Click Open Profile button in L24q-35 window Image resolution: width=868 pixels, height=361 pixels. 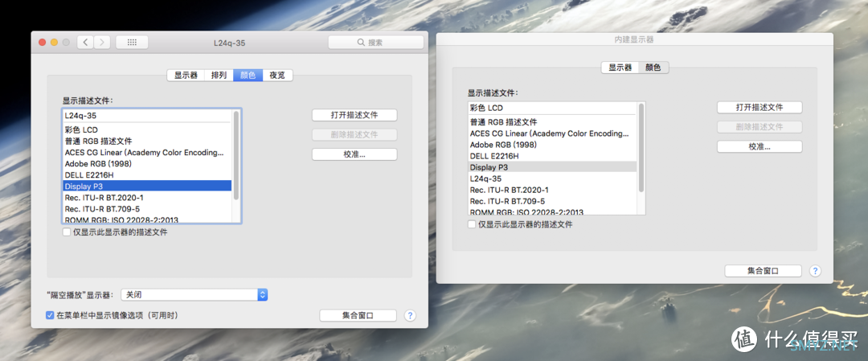tap(354, 115)
